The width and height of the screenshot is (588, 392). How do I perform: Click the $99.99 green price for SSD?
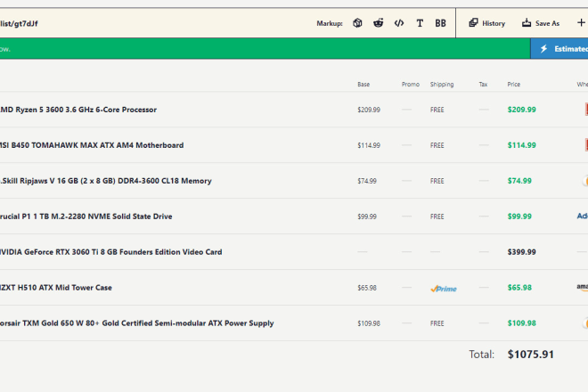519,216
